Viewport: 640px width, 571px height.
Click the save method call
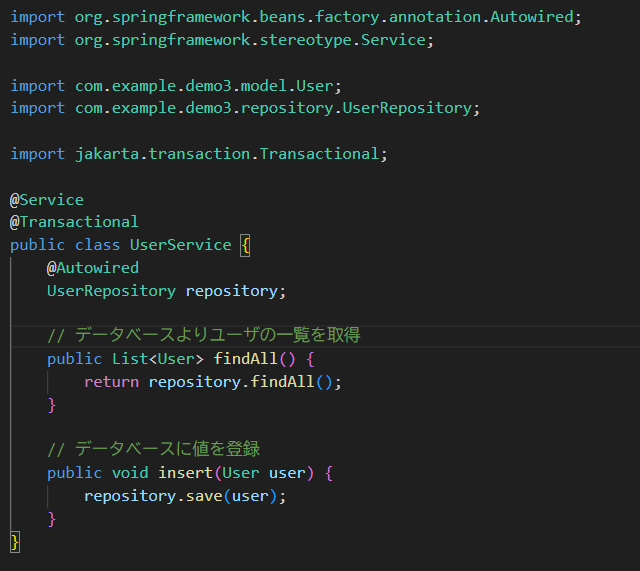(203, 496)
